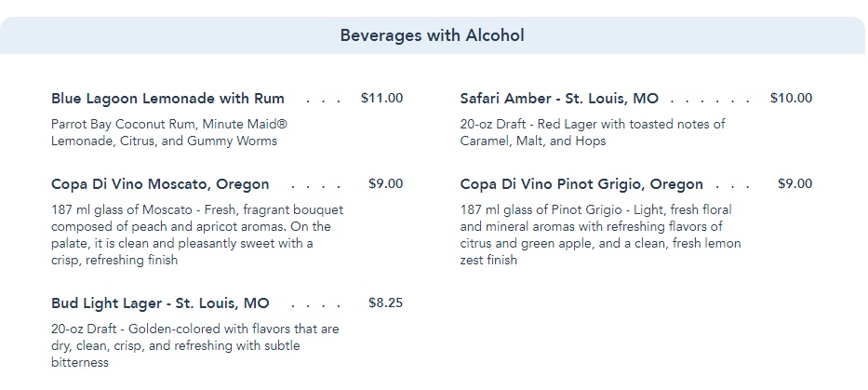This screenshot has height=390, width=868.
Task: Click the $9.00 price for Moscato
Action: point(385,183)
